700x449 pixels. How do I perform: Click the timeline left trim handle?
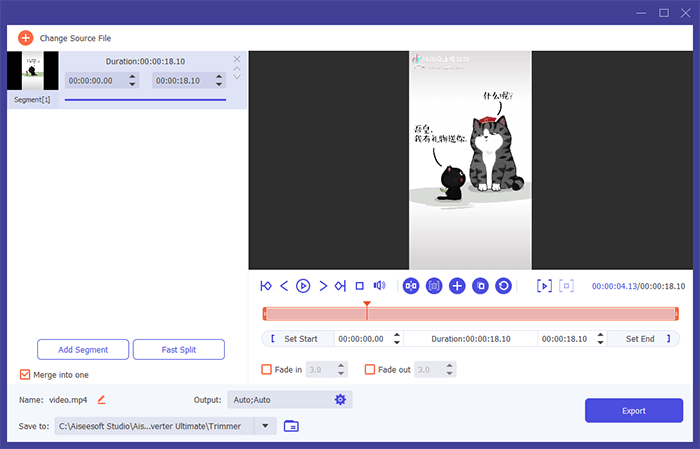(265, 314)
